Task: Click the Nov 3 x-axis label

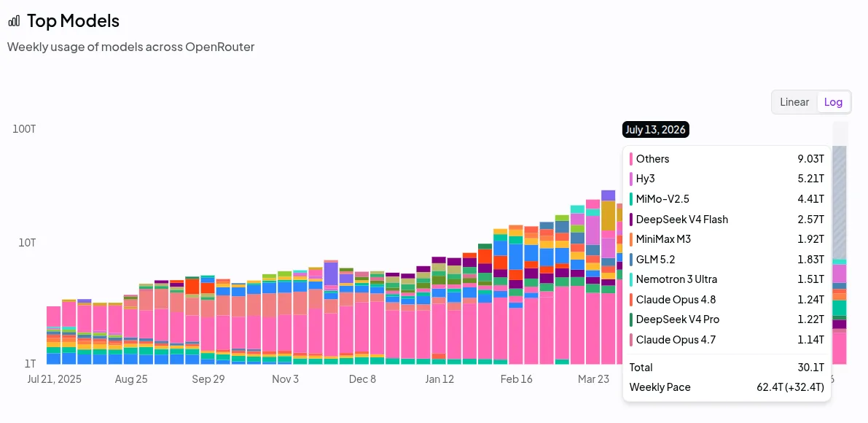Action: 286,379
